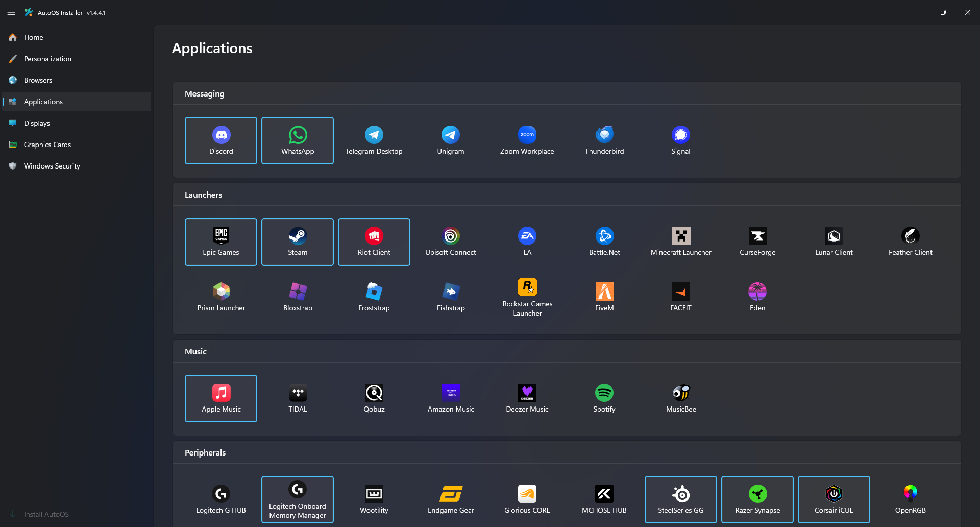Select the Froststrap tile

374,297
